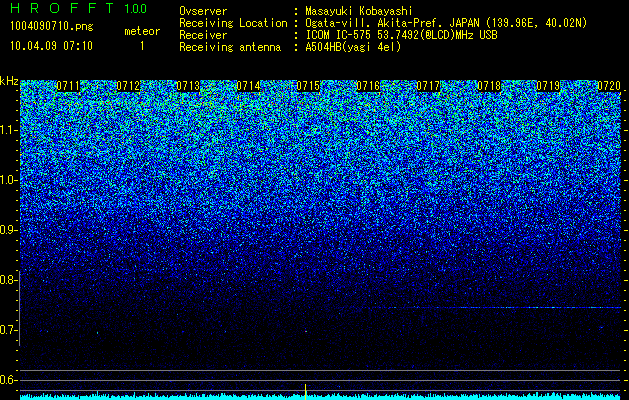The width and height of the screenshot is (629, 400).
Task: Click the gray vertical range bar on the left axis
Action: (20, 308)
